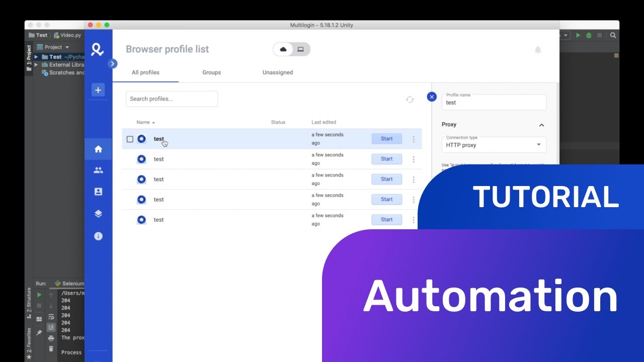The image size is (644, 362).
Task: Open the Video.py breadcrumb in PyCharm
Action: coord(67,35)
